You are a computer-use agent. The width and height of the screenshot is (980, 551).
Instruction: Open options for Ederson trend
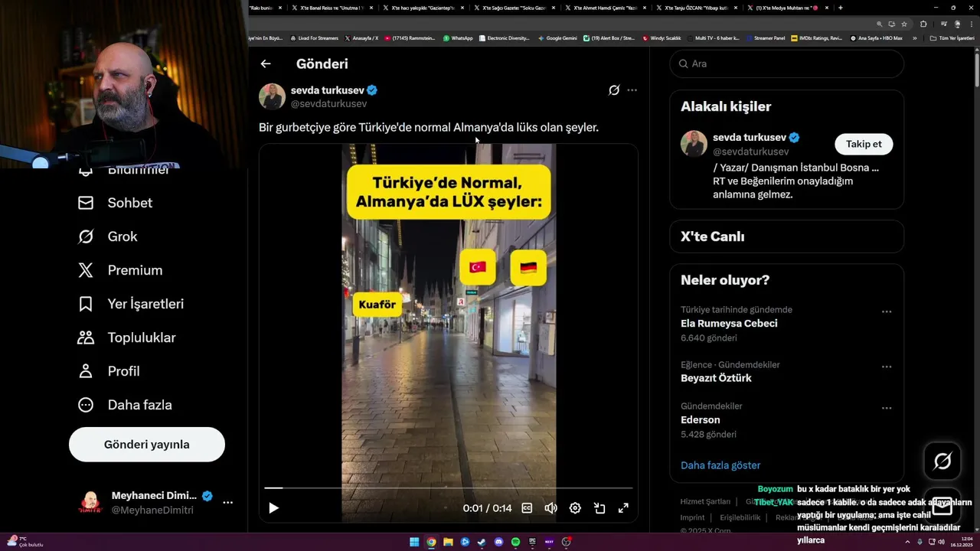coord(887,408)
